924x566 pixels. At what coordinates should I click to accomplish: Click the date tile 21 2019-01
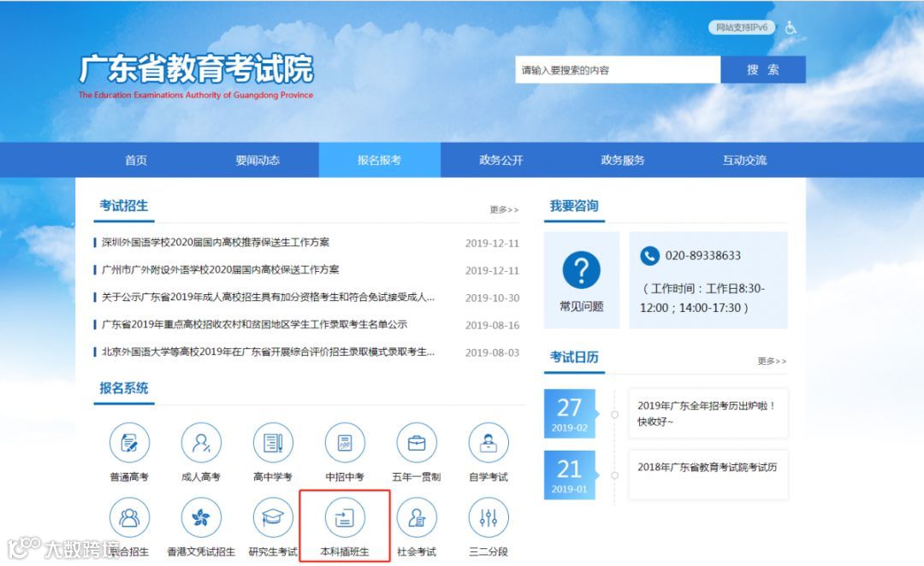tap(569, 475)
